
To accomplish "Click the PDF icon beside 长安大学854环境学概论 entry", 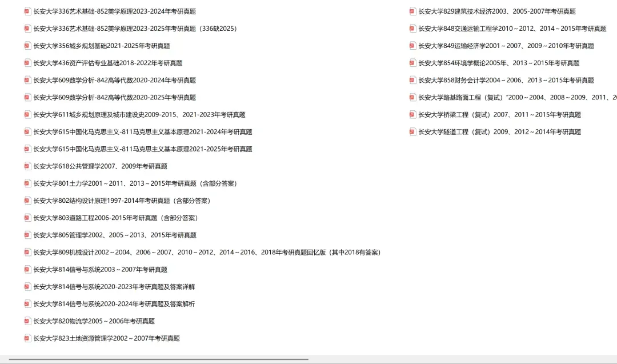I will point(412,63).
